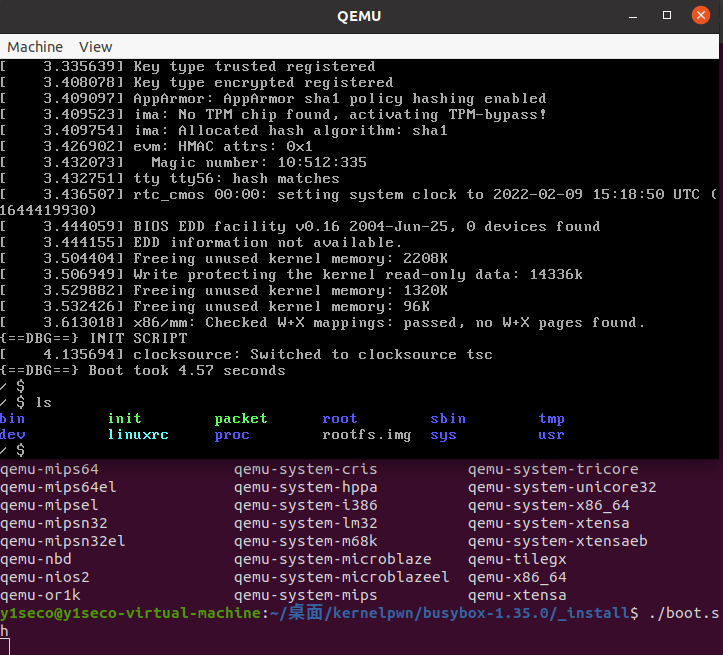This screenshot has height=655, width=723.
Task: Click 'qemu-system-x86_64' in background terminal
Action: 549,505
